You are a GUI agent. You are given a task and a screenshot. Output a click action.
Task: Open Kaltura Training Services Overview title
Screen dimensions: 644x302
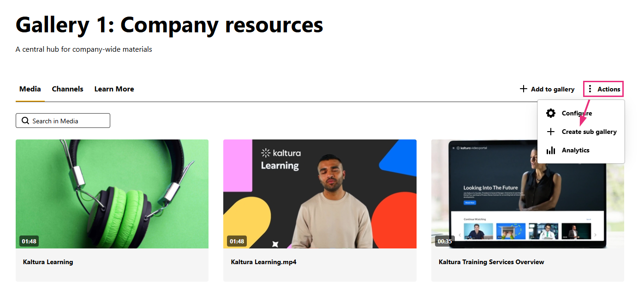[491, 262]
